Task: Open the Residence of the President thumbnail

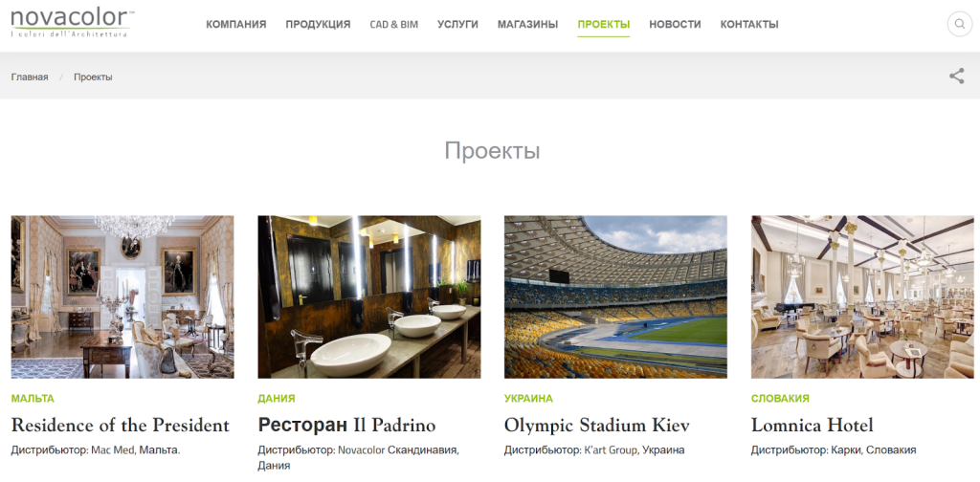Action: pos(122,296)
